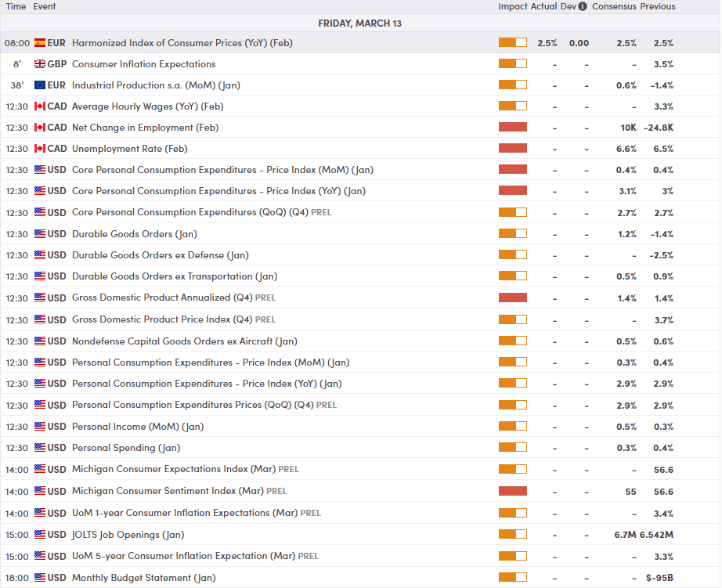This screenshot has width=722, height=588.
Task: Click the Previous column header
Action: [x=657, y=6]
